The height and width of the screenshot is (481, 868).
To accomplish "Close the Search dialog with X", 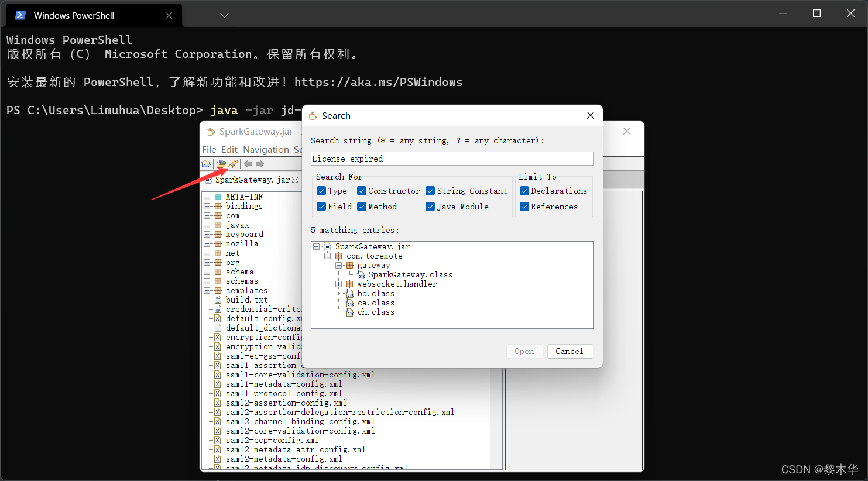I will click(x=591, y=115).
